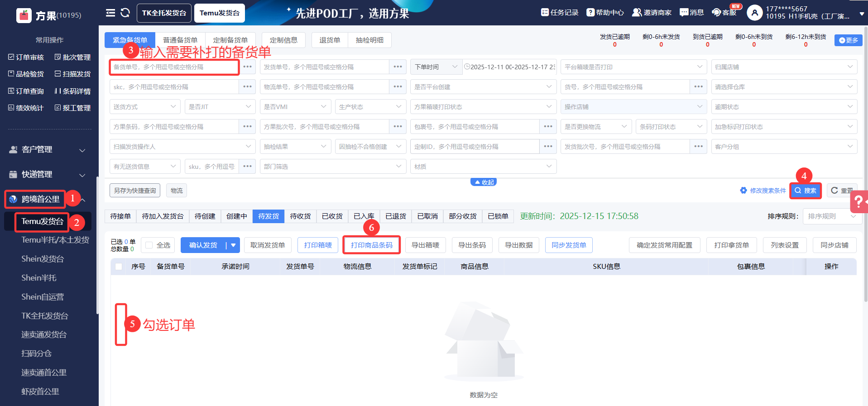Open 批次管理 shortcut
Screen dimensions: 868x406
coord(72,57)
